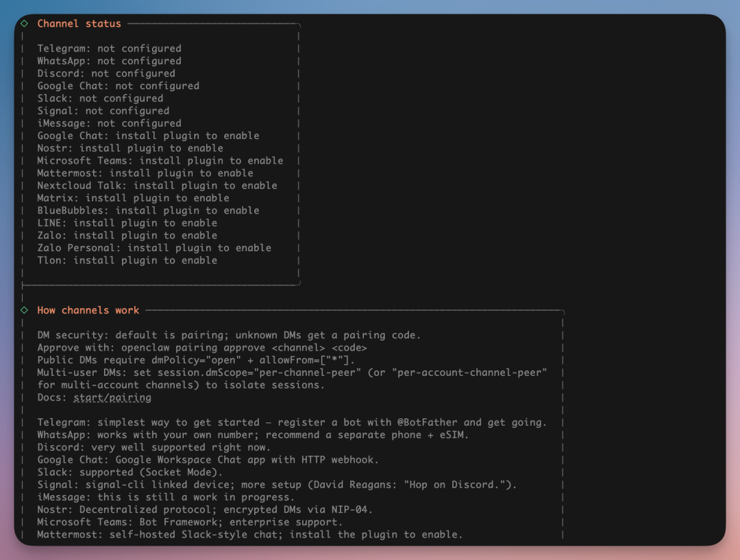The image size is (740, 560).
Task: Select Microsoft Teams: install plugin to enable
Action: pos(160,160)
